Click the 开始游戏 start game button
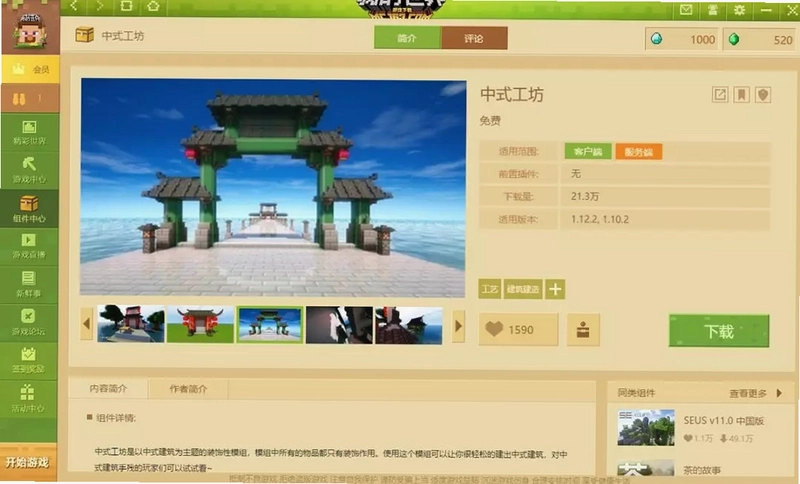The image size is (800, 484). click(x=29, y=463)
